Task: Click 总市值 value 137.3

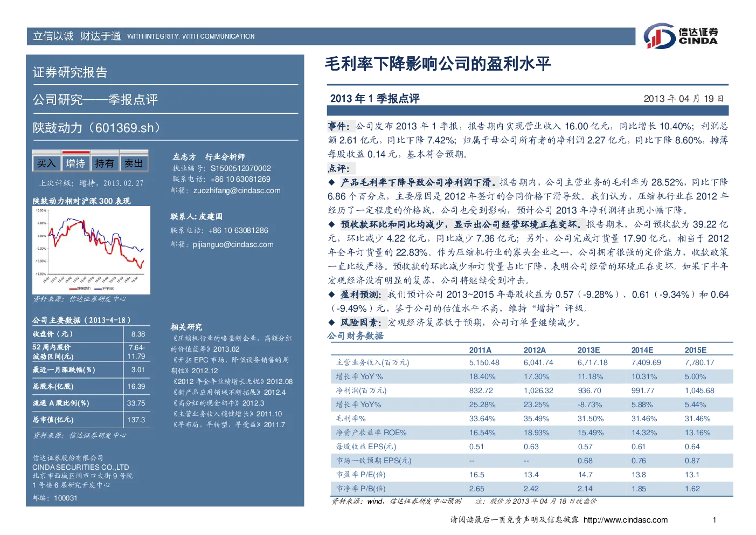Action: [136, 420]
